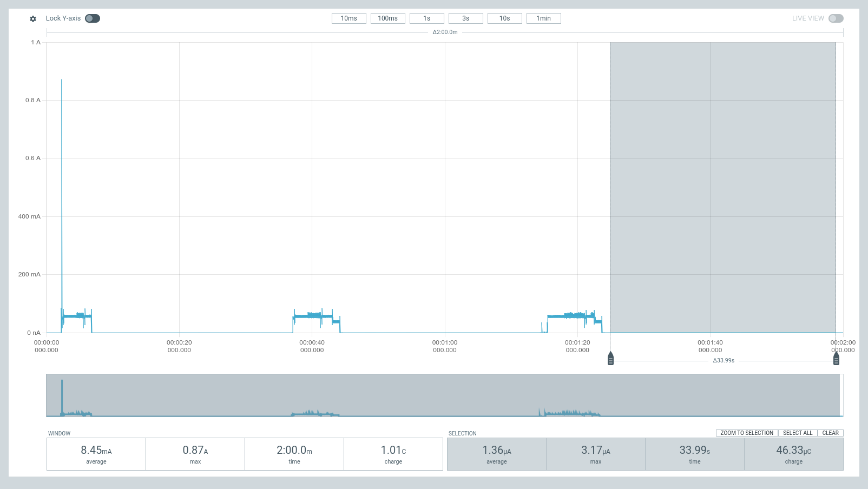This screenshot has width=868, height=489.
Task: Select the 10s time window
Action: [504, 18]
